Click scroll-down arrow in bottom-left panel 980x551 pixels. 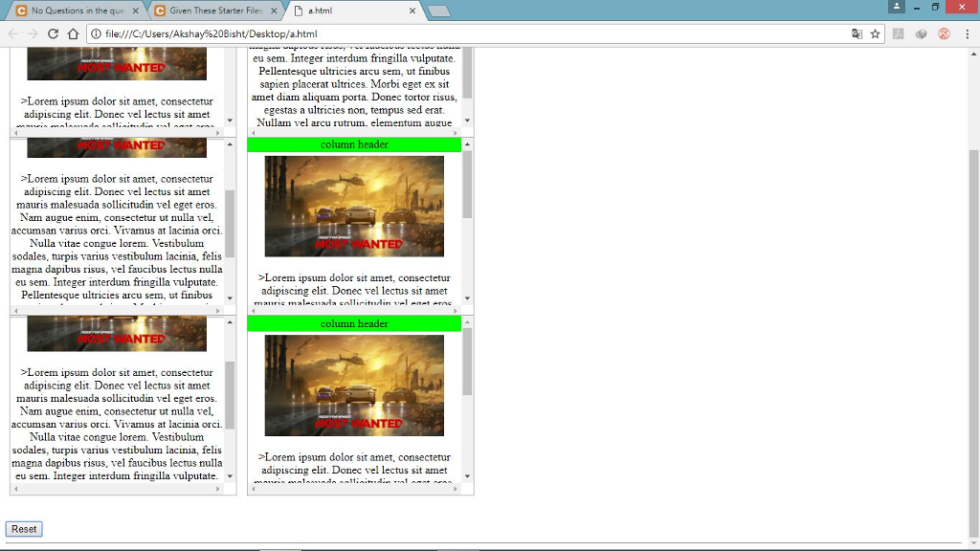click(230, 476)
